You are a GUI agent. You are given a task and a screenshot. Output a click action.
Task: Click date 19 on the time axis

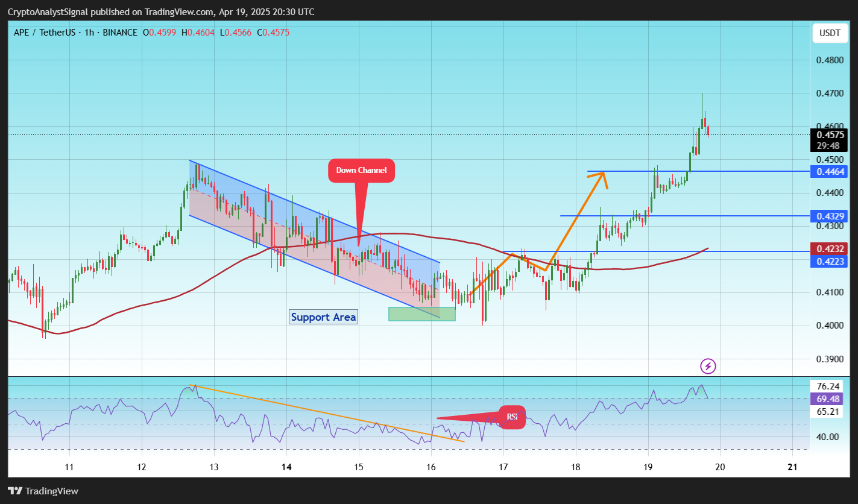tap(648, 467)
